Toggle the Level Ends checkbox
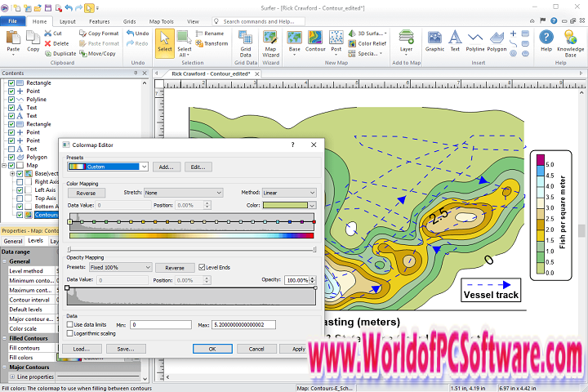 tap(202, 267)
